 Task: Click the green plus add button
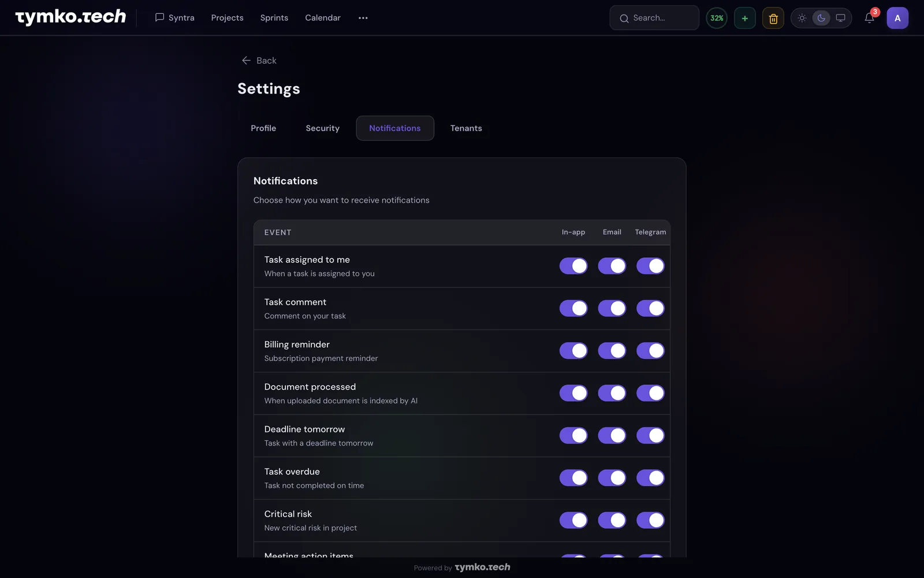point(745,18)
